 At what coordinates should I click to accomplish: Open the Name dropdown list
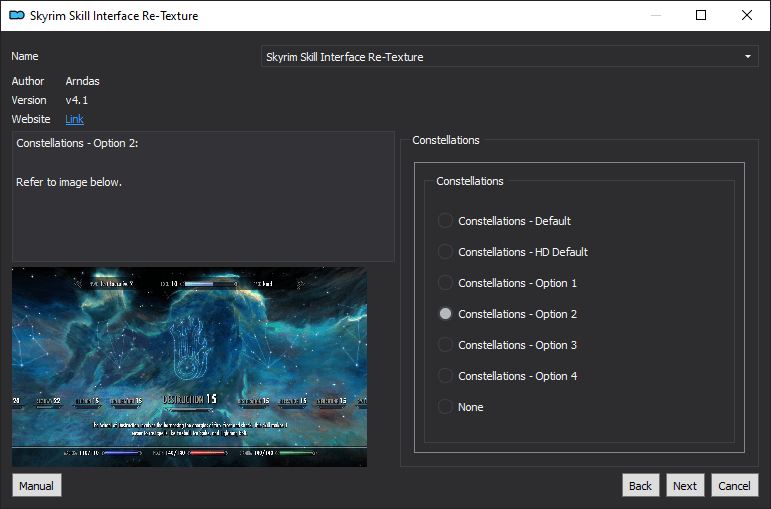pyautogui.click(x=509, y=57)
